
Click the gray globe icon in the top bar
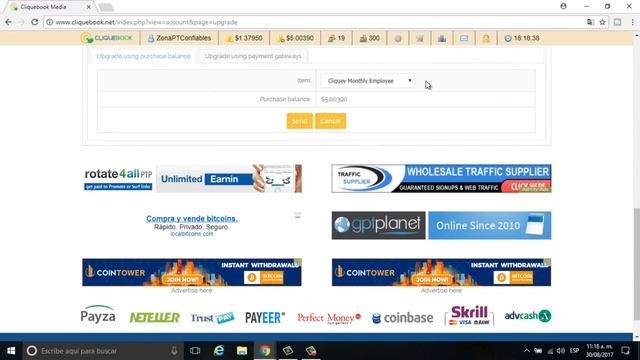(398, 38)
